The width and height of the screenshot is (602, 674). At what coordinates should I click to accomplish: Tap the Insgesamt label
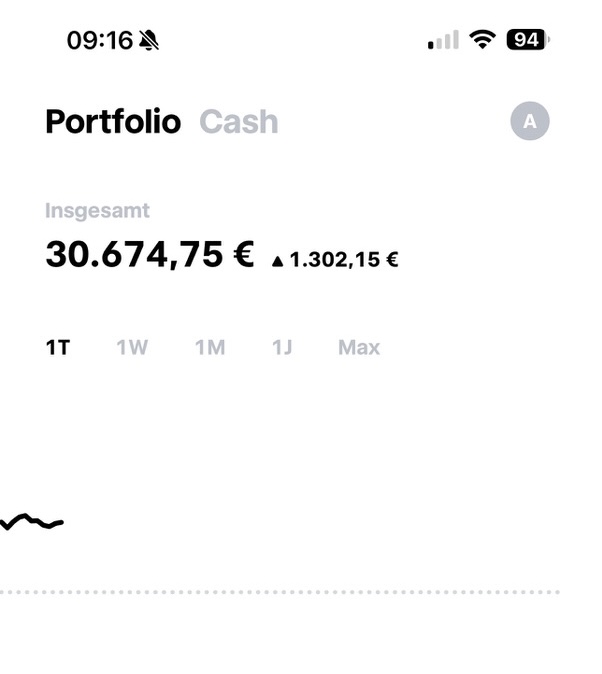point(97,211)
